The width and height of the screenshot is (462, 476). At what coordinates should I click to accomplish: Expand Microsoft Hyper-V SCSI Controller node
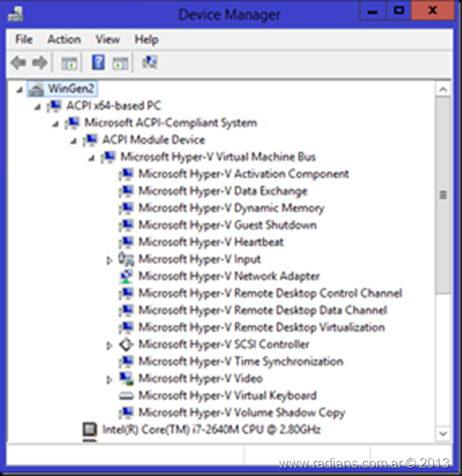[x=109, y=346]
